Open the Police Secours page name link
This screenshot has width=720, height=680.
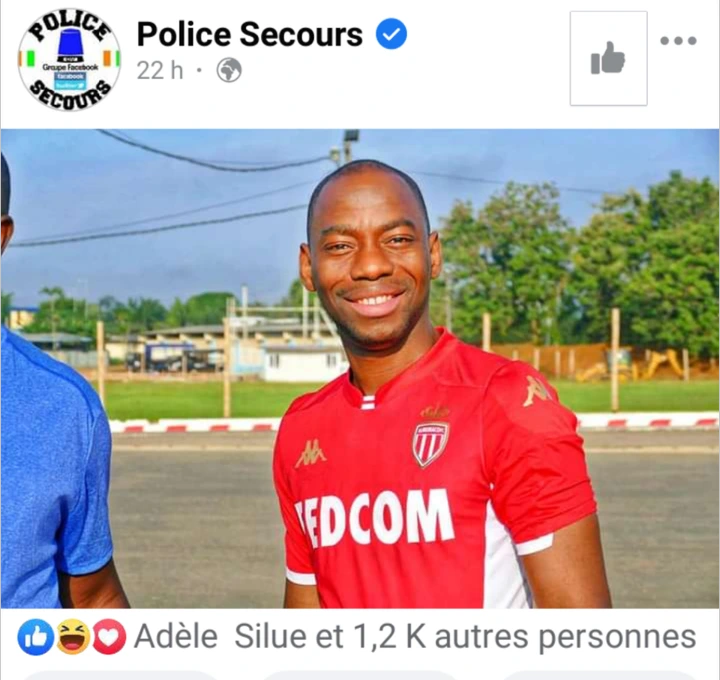[250, 34]
